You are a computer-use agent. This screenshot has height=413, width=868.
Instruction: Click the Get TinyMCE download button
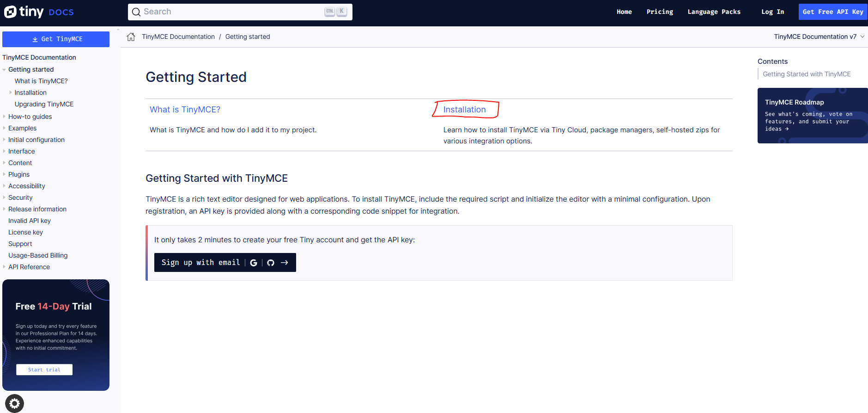[x=56, y=39]
